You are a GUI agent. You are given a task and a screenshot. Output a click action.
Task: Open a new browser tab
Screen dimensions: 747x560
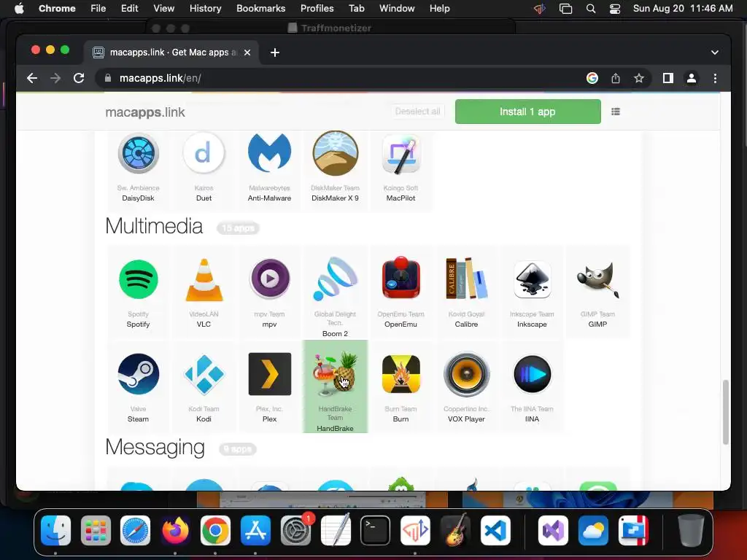pyautogui.click(x=275, y=52)
